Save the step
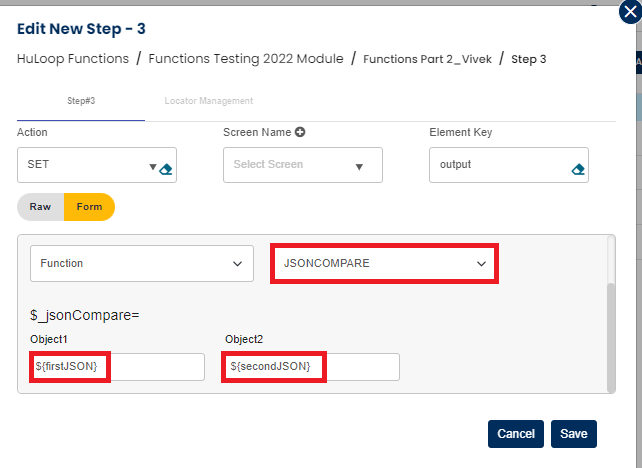The height and width of the screenshot is (468, 642). pos(573,433)
